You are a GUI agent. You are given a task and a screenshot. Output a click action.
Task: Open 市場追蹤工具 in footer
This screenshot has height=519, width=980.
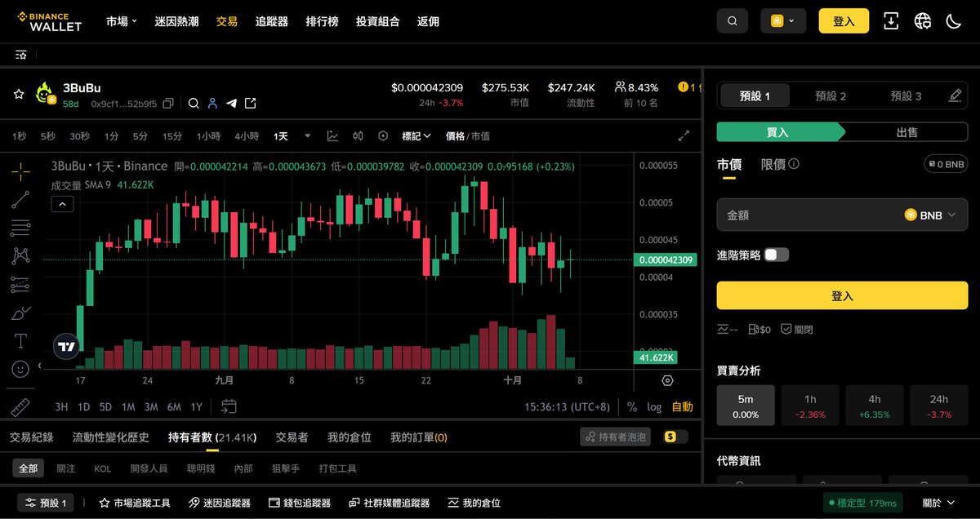135,503
